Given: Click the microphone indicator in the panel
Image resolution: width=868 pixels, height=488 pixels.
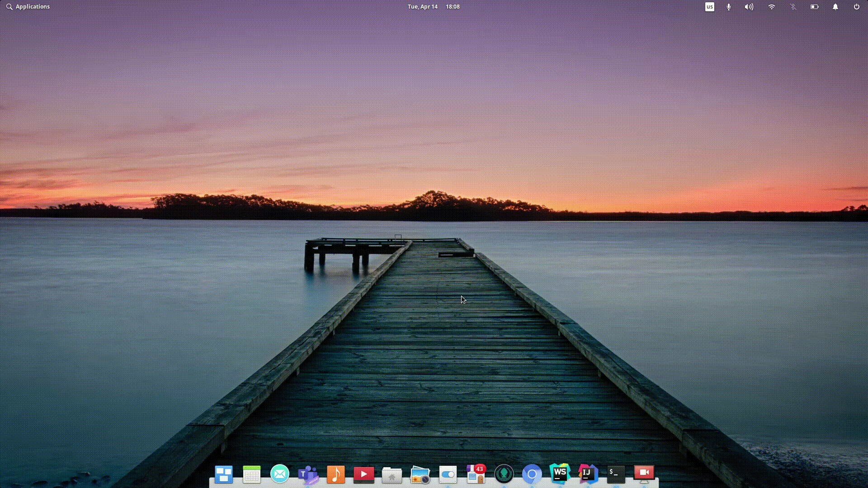Looking at the screenshot, I should pos(729,7).
